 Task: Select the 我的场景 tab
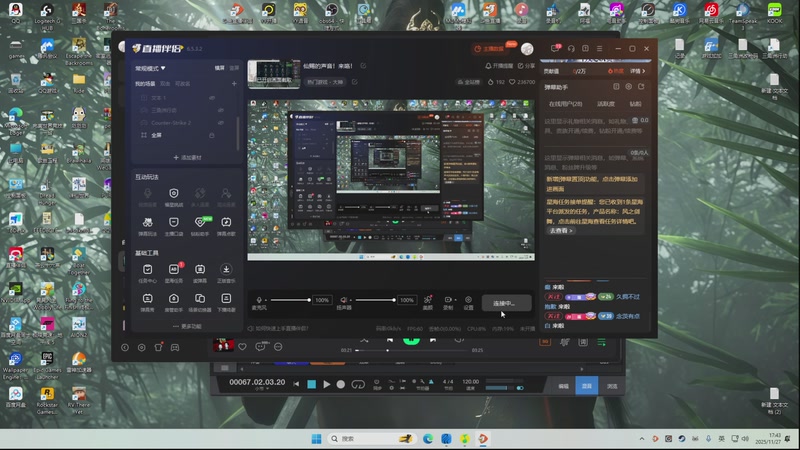tap(145, 84)
